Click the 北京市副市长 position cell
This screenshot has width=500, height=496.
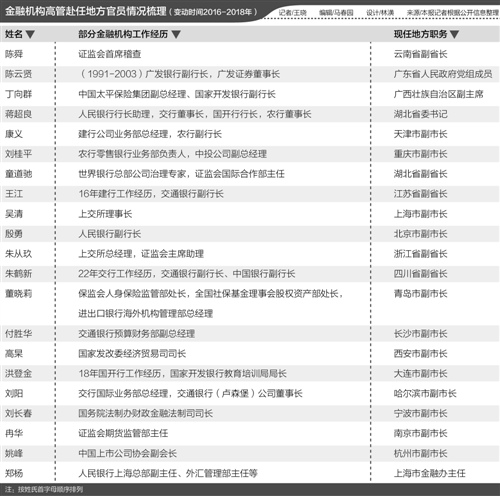pyautogui.click(x=420, y=234)
